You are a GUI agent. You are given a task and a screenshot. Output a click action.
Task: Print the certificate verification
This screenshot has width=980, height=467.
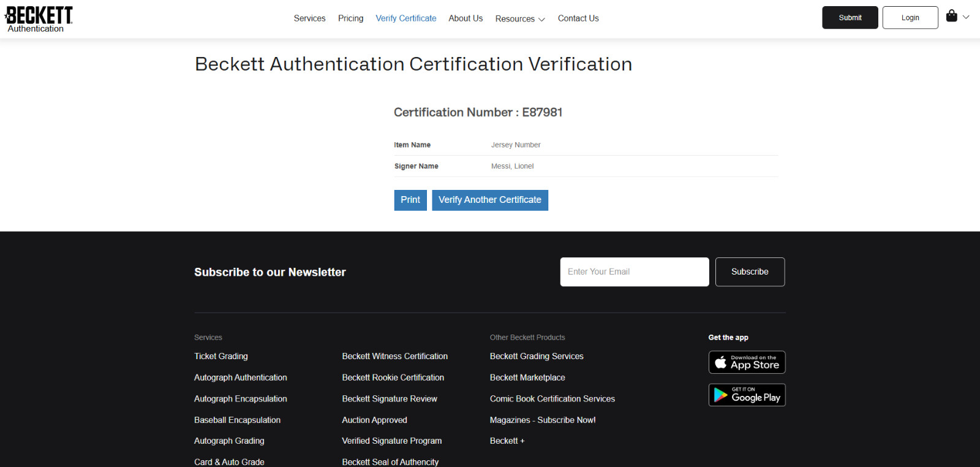point(410,200)
